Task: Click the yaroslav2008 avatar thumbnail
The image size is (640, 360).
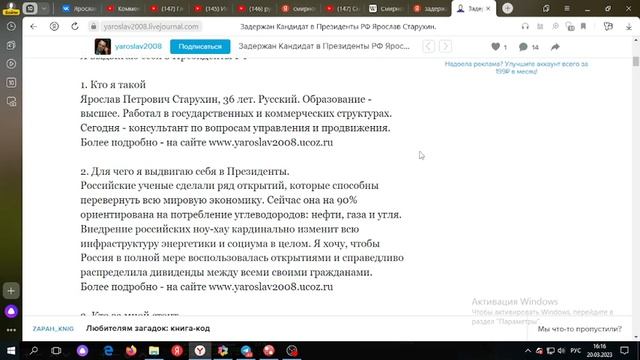Action: [102, 47]
